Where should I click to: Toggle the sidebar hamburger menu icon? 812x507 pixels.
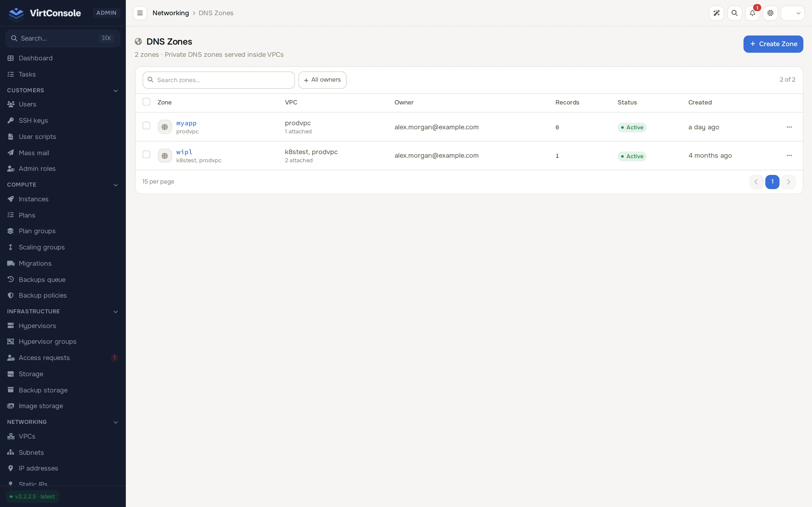140,13
